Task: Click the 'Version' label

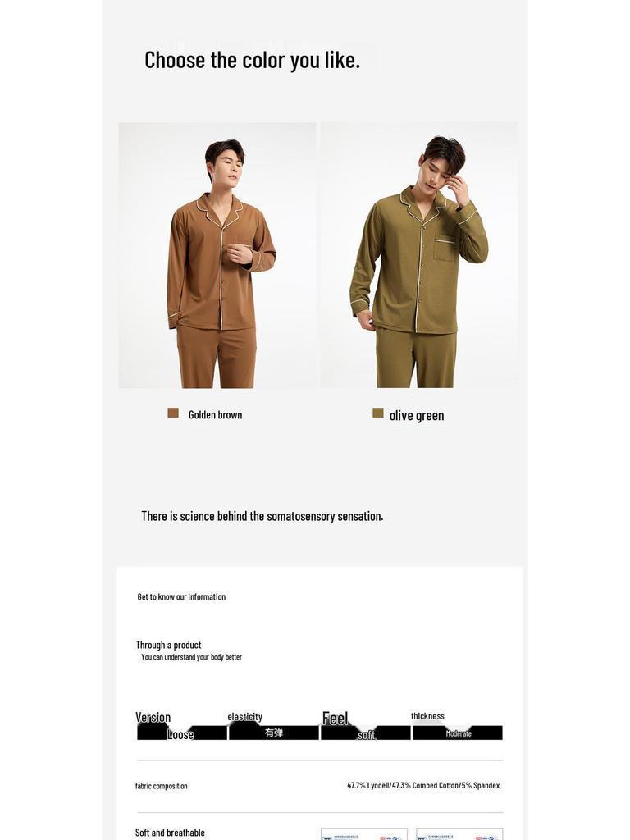Action: tap(153, 717)
